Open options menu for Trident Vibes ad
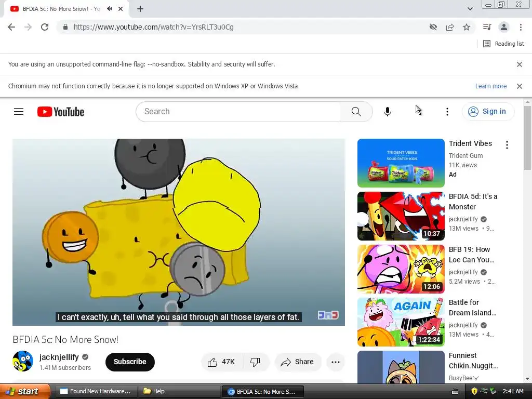The image size is (532, 399). coord(507,145)
